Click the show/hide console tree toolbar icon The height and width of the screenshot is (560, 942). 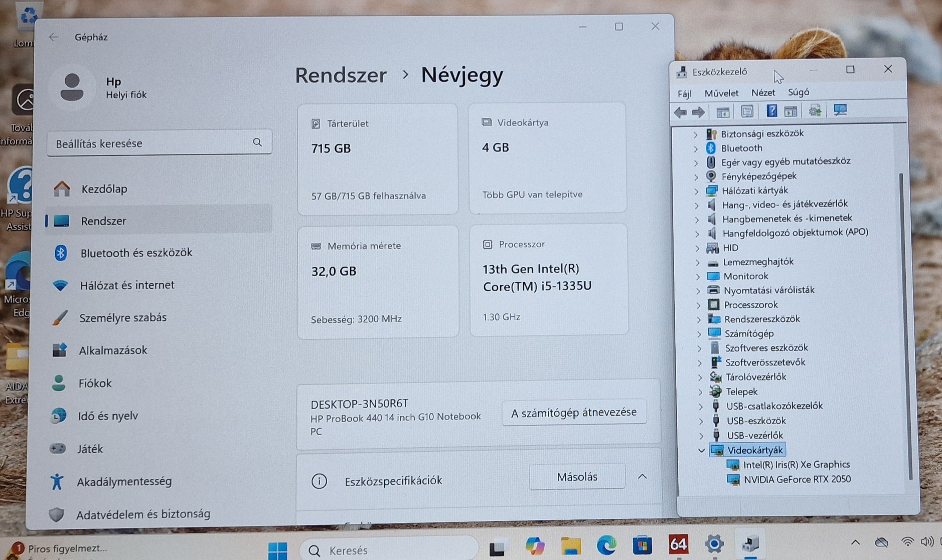[723, 112]
